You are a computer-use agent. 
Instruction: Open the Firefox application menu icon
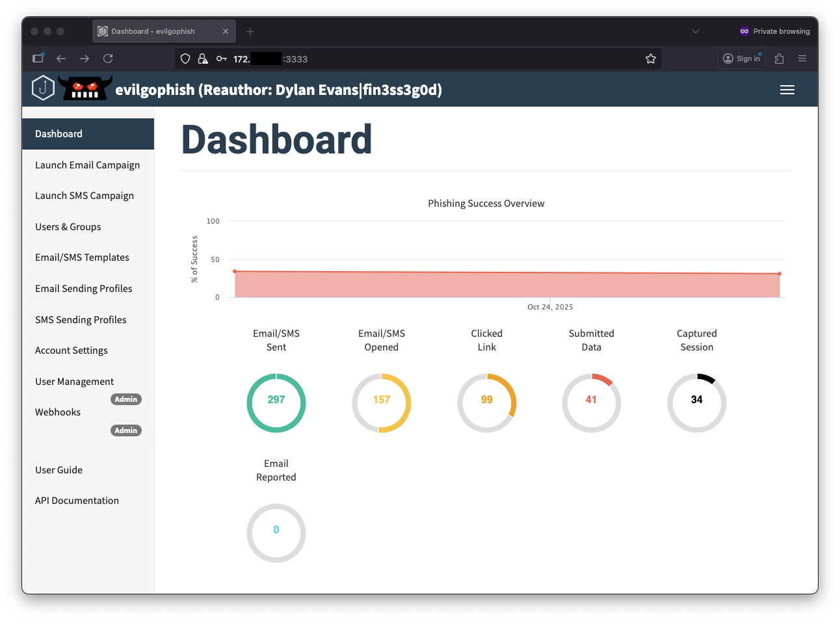click(802, 59)
